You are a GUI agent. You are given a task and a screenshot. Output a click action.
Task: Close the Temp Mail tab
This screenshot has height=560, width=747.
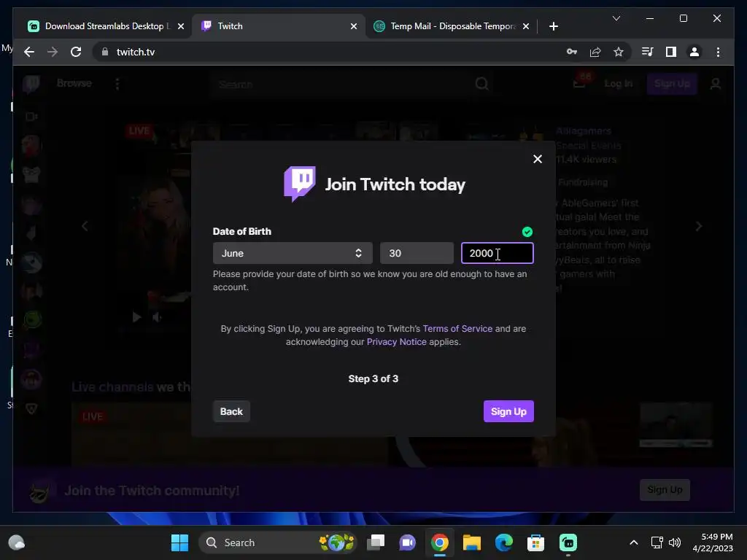coord(525,27)
